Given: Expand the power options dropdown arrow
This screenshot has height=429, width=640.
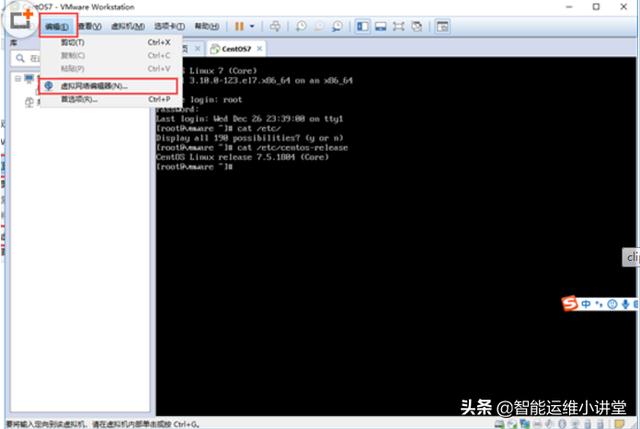Looking at the screenshot, I should [252, 27].
